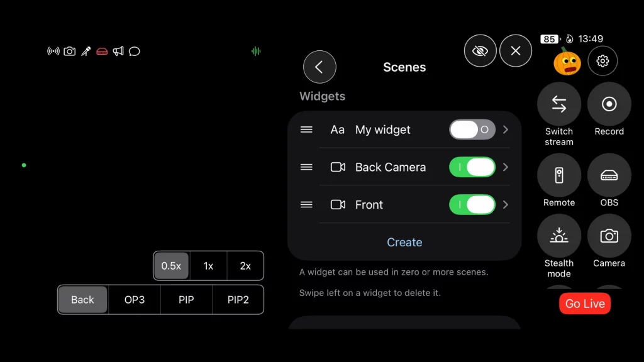Enable Stealth mode icon
Screen dimensions: 644x362
click(x=558, y=236)
